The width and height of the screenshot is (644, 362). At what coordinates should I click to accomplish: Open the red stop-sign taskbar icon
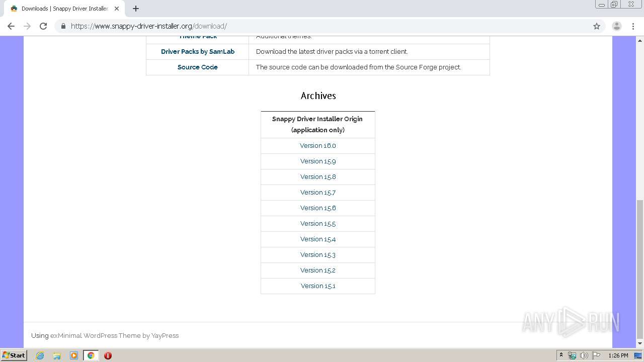(108, 355)
